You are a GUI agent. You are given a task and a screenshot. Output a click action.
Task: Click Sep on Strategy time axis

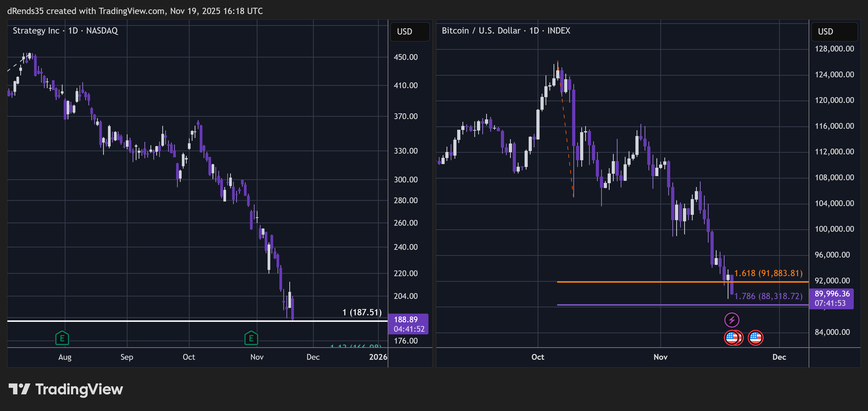tap(127, 357)
